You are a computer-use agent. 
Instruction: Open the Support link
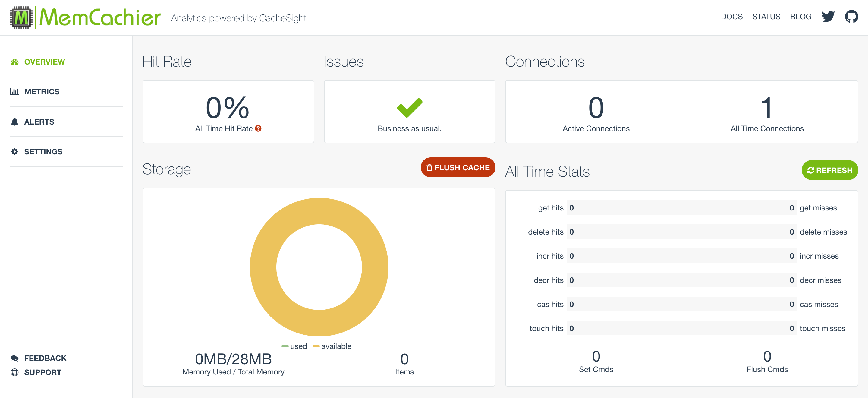point(42,372)
